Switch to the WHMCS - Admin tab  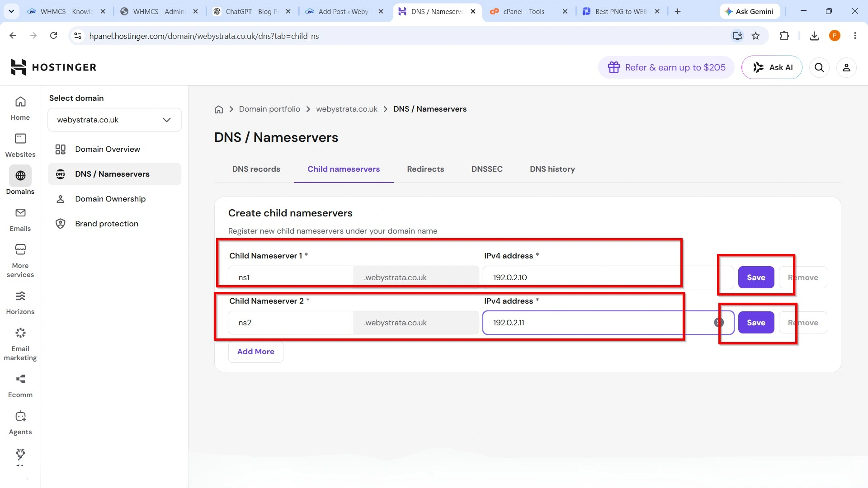coord(159,11)
